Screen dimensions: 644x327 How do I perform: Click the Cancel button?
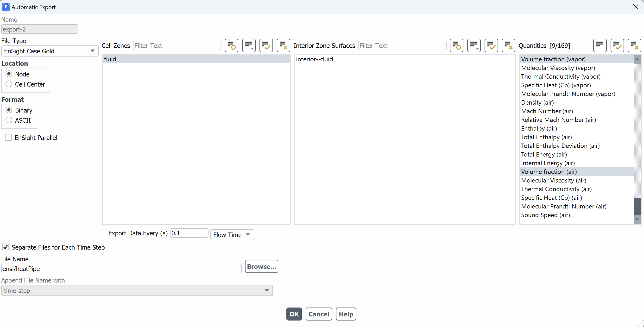(x=318, y=314)
